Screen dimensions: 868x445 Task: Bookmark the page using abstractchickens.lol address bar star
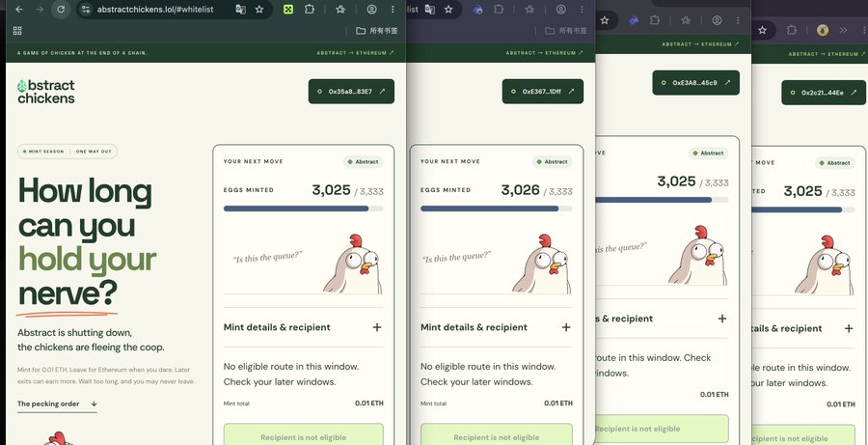tap(259, 10)
